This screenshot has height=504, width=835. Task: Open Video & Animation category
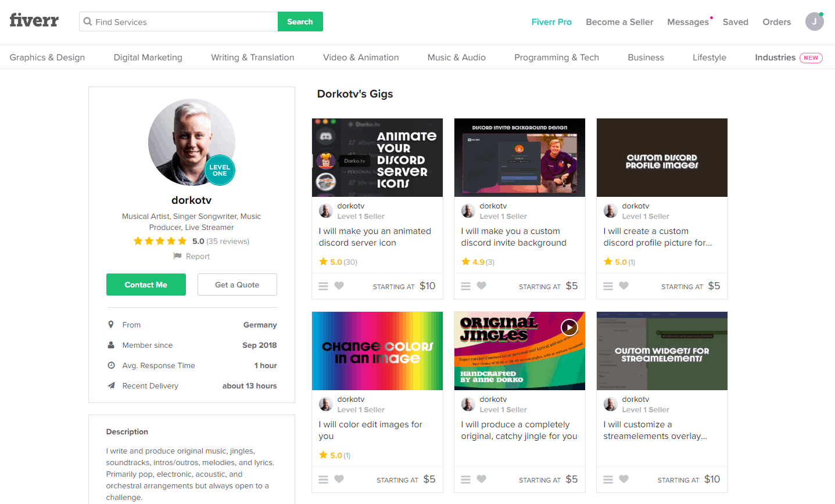point(361,57)
